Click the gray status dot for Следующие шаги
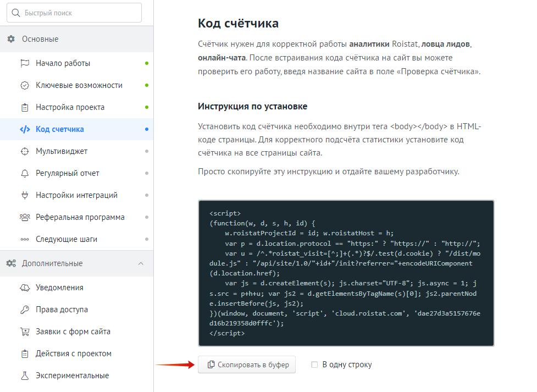Screen dimensions: 537x392 147,239
